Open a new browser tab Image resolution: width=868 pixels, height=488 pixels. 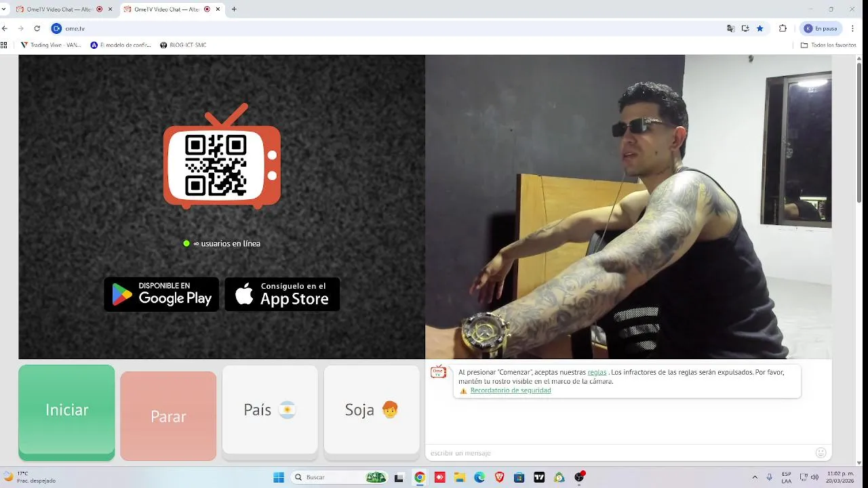coord(234,9)
